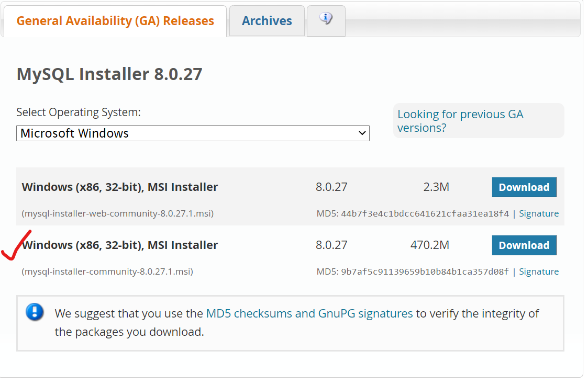588x385 pixels.
Task: Click the blue information circle icon
Action: (x=34, y=313)
